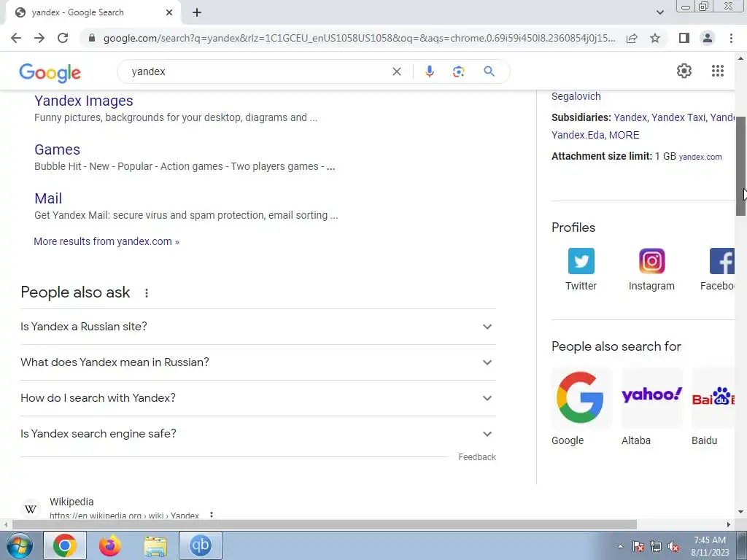Open yandex.com source link
The image size is (747, 560).
point(700,157)
